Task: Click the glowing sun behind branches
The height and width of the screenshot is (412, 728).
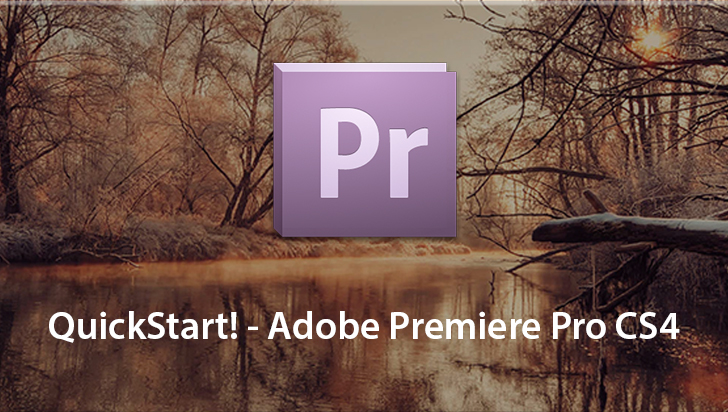Action: 652,39
